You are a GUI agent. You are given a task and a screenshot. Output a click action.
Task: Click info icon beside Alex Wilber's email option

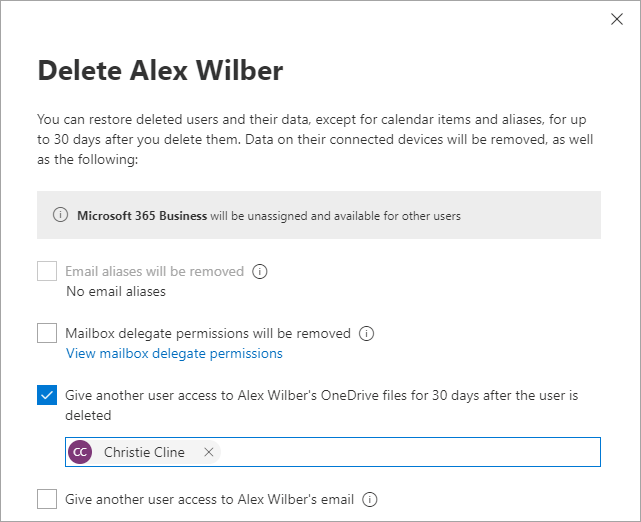point(370,499)
